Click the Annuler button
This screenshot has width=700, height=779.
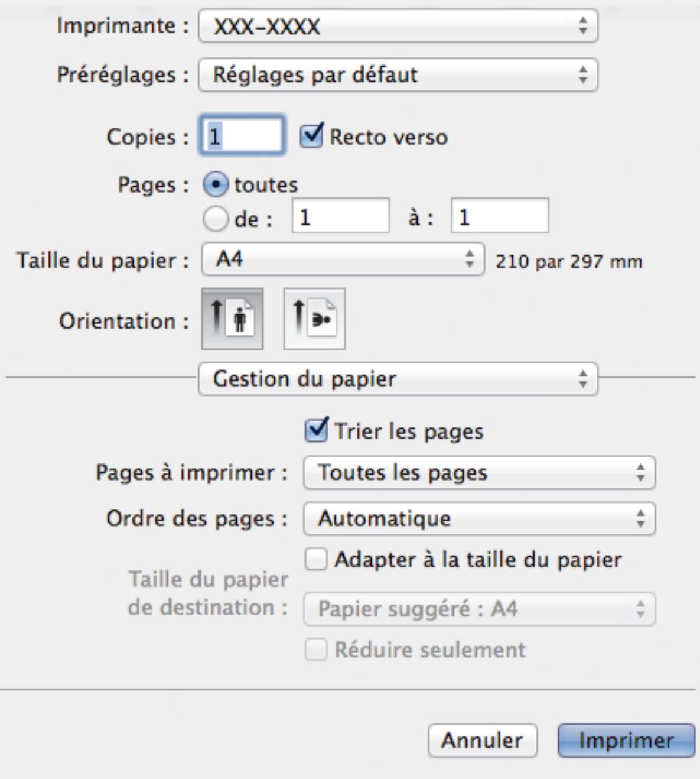point(483,741)
